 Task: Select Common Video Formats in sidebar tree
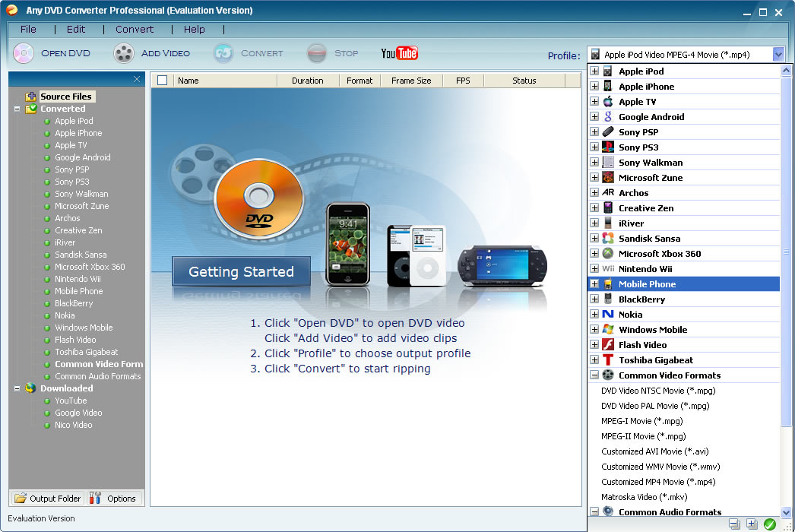pyautogui.click(x=99, y=364)
